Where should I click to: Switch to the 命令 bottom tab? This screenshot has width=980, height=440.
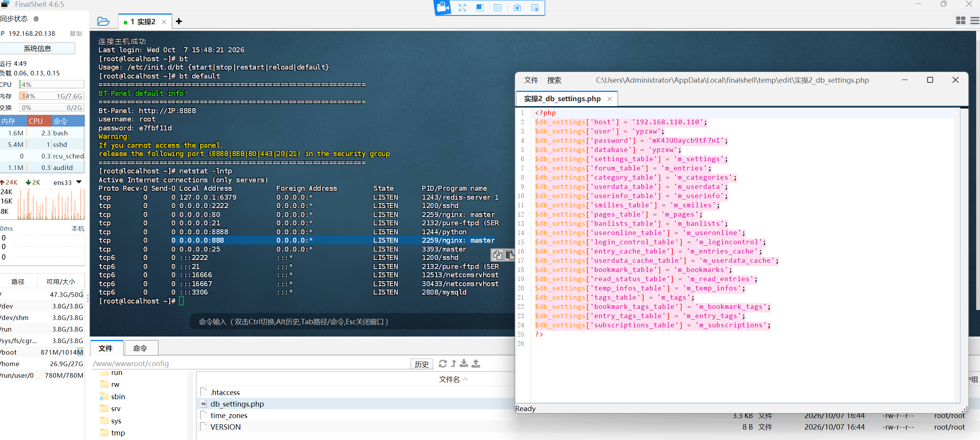[x=140, y=348]
